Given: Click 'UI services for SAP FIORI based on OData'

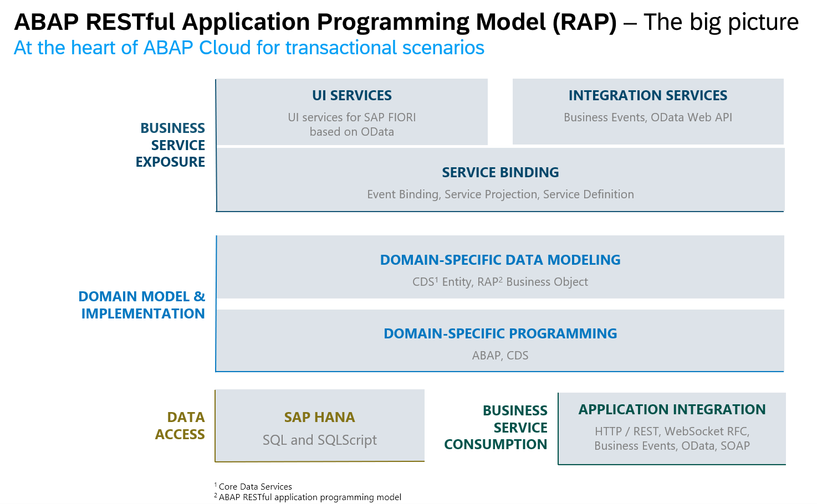Looking at the screenshot, I should click(352, 125).
